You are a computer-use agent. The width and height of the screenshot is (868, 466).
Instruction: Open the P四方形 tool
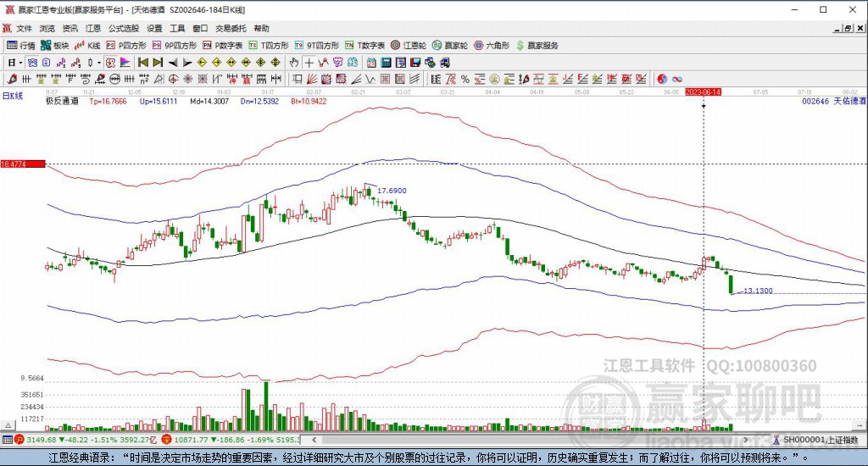point(126,46)
